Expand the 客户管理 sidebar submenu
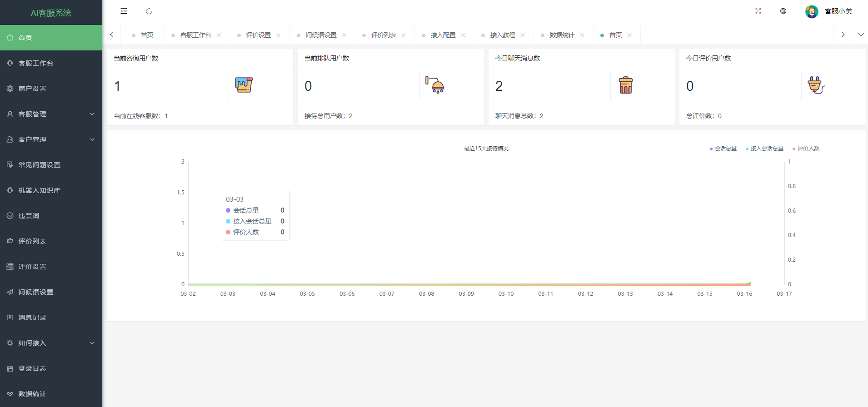 51,139
